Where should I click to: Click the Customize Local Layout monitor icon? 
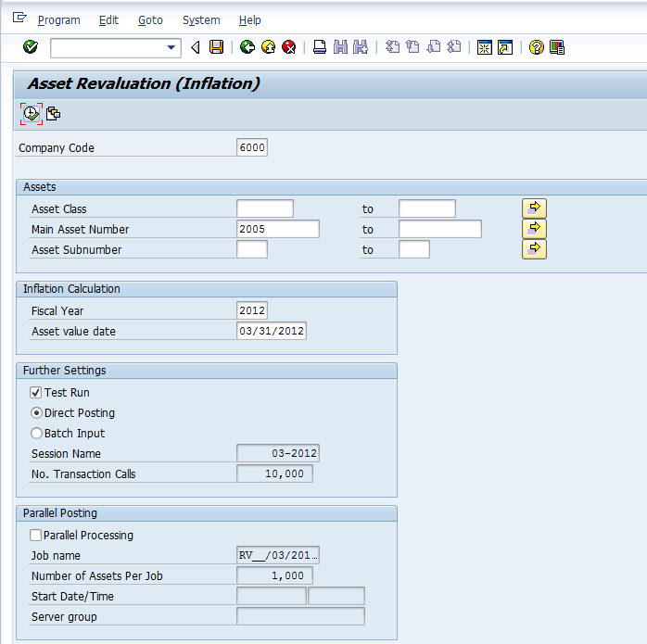pyautogui.click(x=557, y=47)
